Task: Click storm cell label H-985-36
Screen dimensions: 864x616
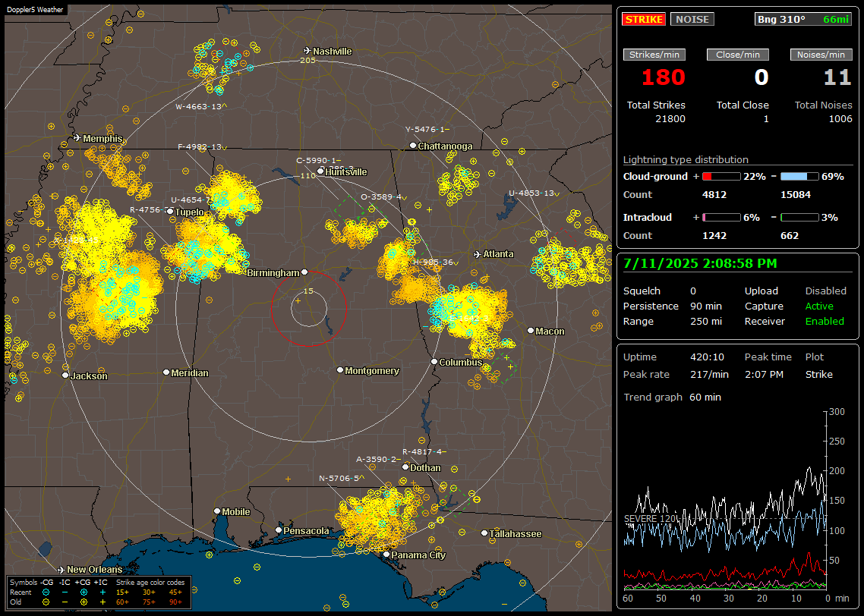Action: [x=436, y=262]
